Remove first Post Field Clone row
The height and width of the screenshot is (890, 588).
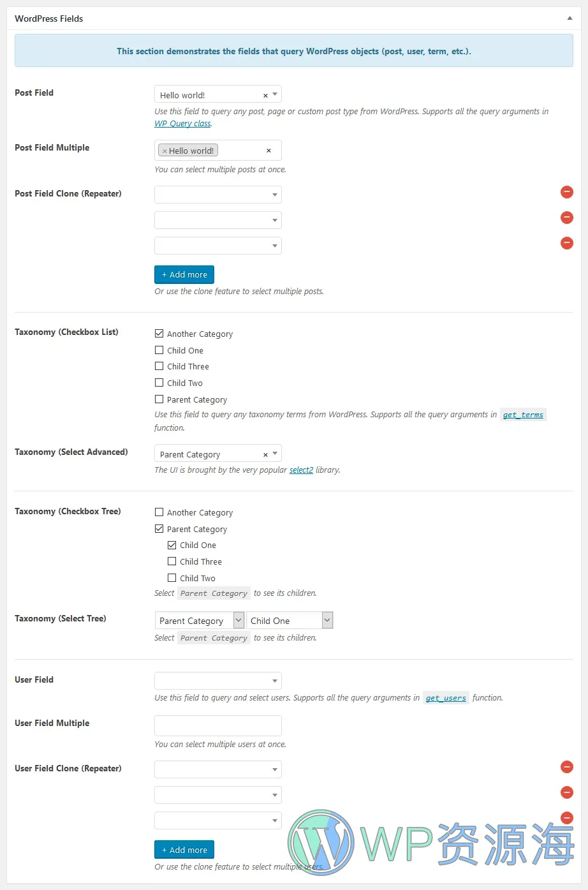click(566, 192)
